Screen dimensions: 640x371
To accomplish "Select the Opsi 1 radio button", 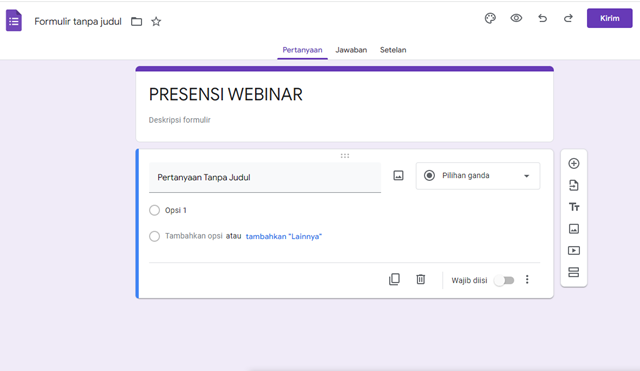I will pyautogui.click(x=154, y=210).
